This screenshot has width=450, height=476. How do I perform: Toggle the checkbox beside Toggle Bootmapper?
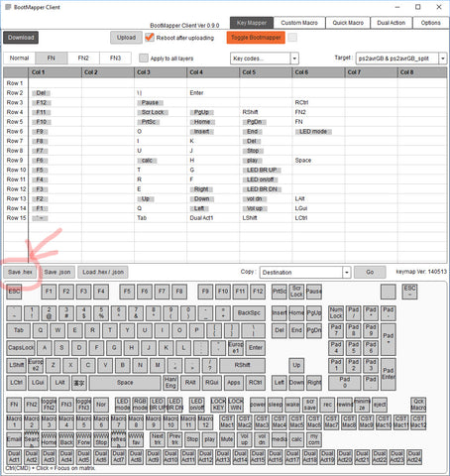pyautogui.click(x=292, y=38)
